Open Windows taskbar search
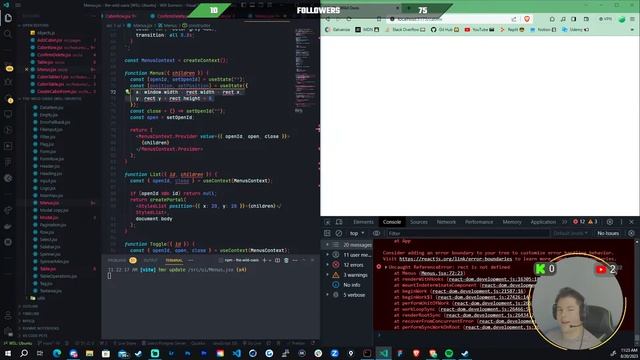Image resolution: width=640 pixels, height=360 pixels. [x=24, y=353]
